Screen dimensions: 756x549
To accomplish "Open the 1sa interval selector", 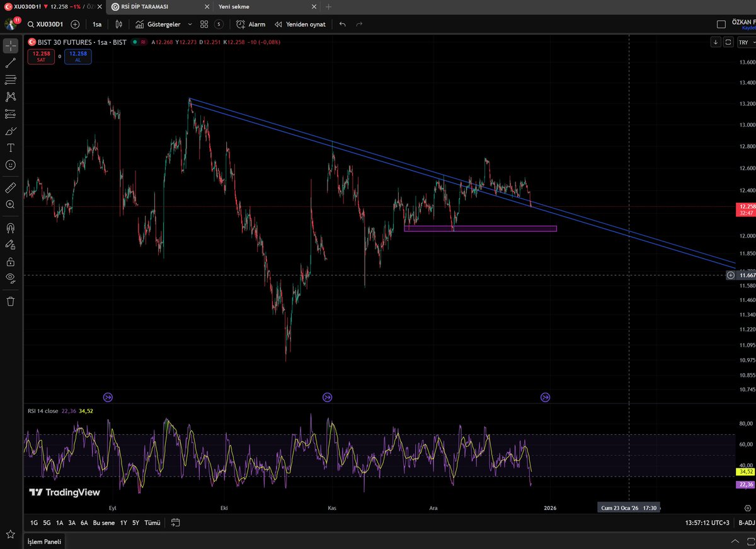I will [97, 24].
